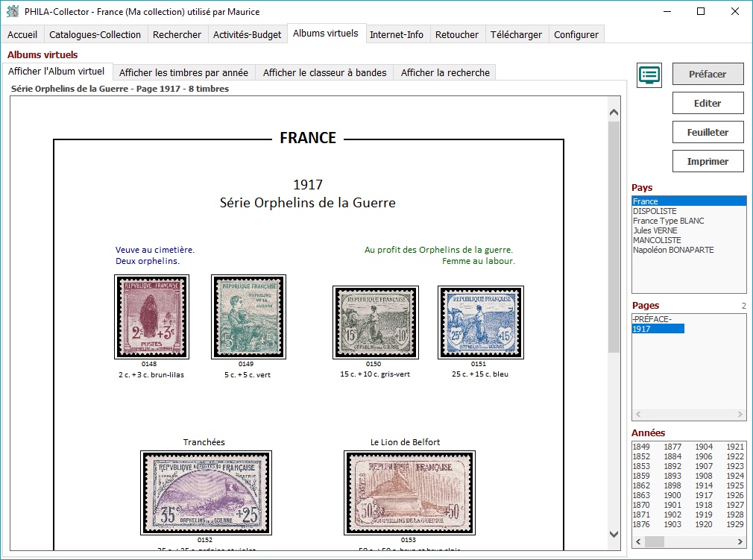Select year 1876 in Années list
This screenshot has width=753, height=560.
(641, 524)
